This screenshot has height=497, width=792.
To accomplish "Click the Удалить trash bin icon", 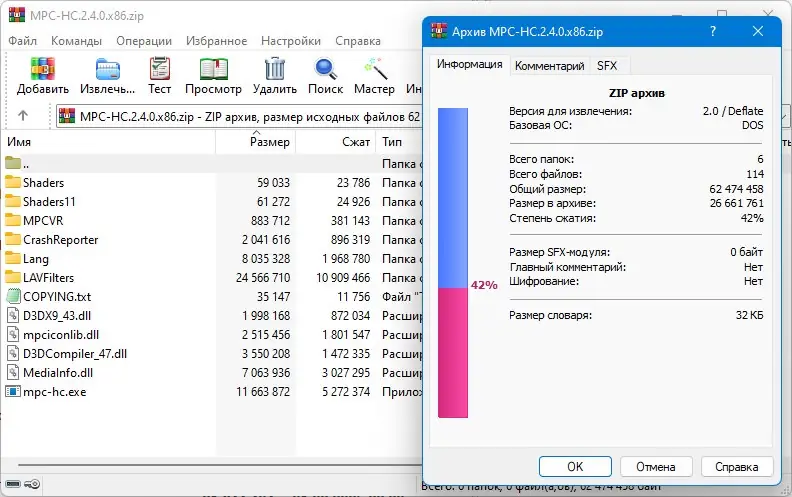I will tap(275, 69).
